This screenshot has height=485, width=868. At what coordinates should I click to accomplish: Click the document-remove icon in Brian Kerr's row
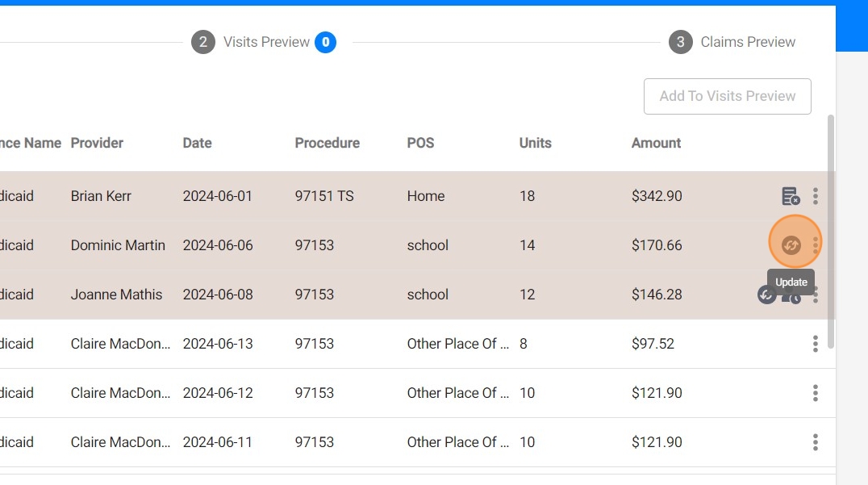tap(791, 196)
